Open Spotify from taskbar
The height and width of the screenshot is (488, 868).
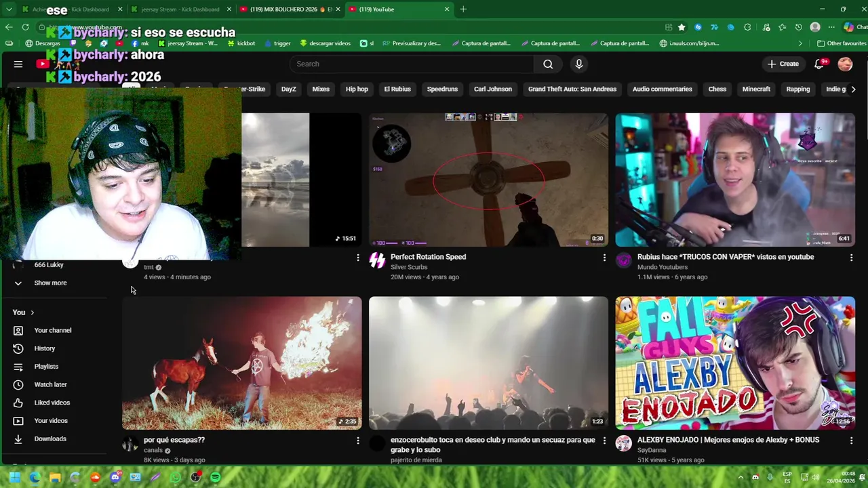point(216,477)
